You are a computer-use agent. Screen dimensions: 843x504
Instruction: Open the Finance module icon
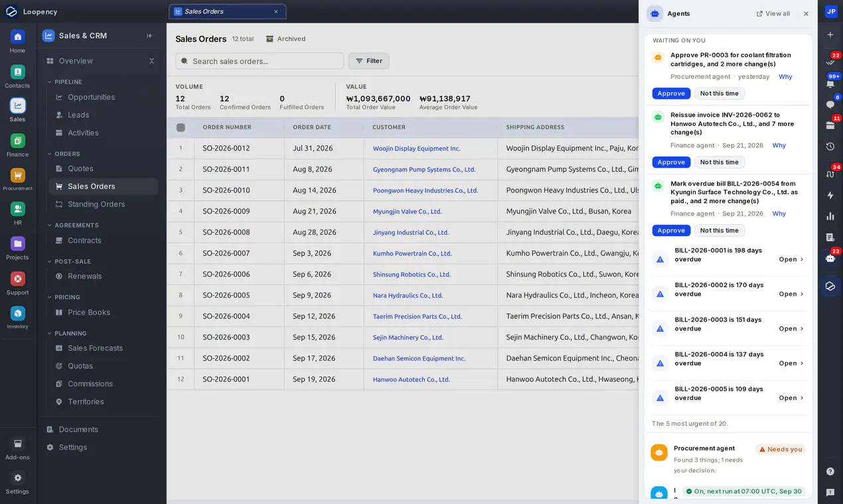pos(17,145)
